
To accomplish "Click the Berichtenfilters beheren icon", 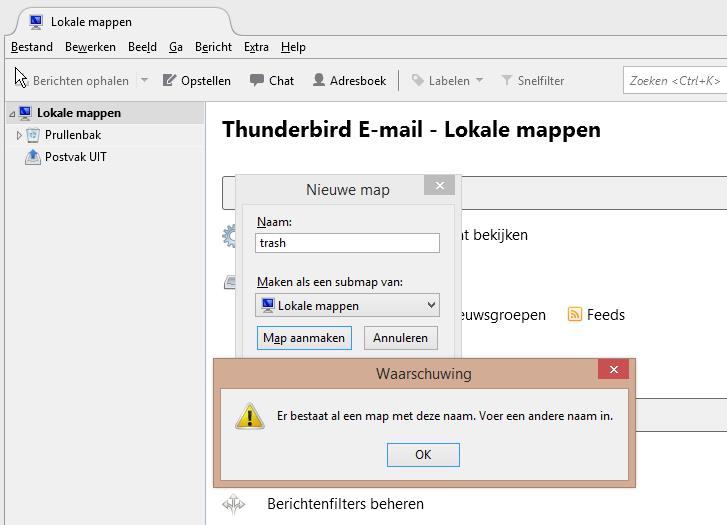I will coord(234,504).
